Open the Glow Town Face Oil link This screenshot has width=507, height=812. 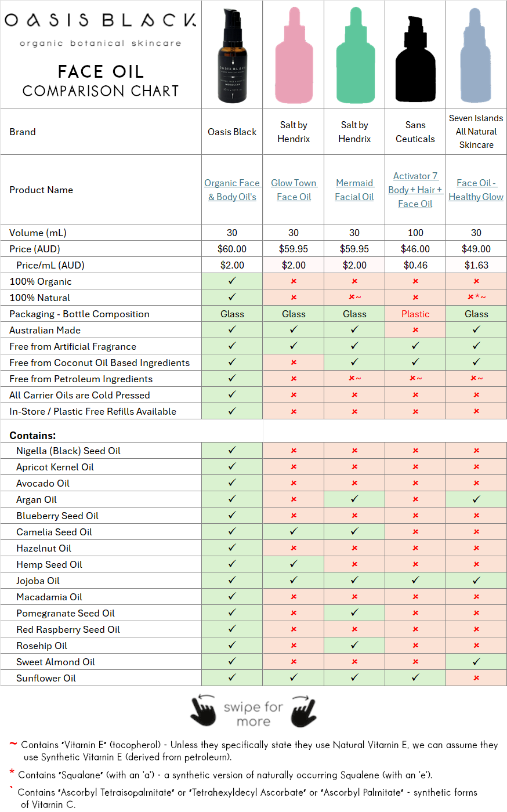click(x=294, y=190)
